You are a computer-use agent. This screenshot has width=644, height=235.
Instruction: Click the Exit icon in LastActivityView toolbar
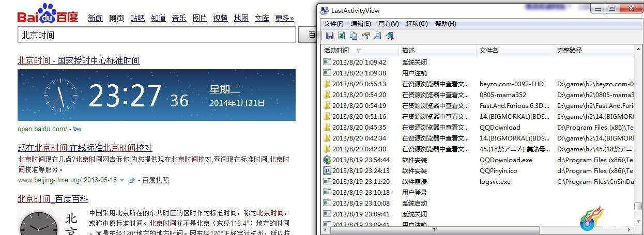(x=390, y=36)
